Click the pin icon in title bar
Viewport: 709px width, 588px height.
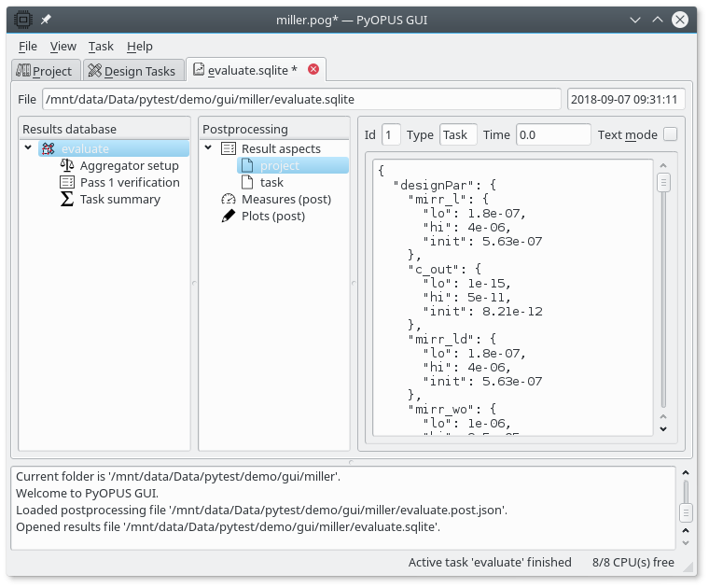click(47, 20)
